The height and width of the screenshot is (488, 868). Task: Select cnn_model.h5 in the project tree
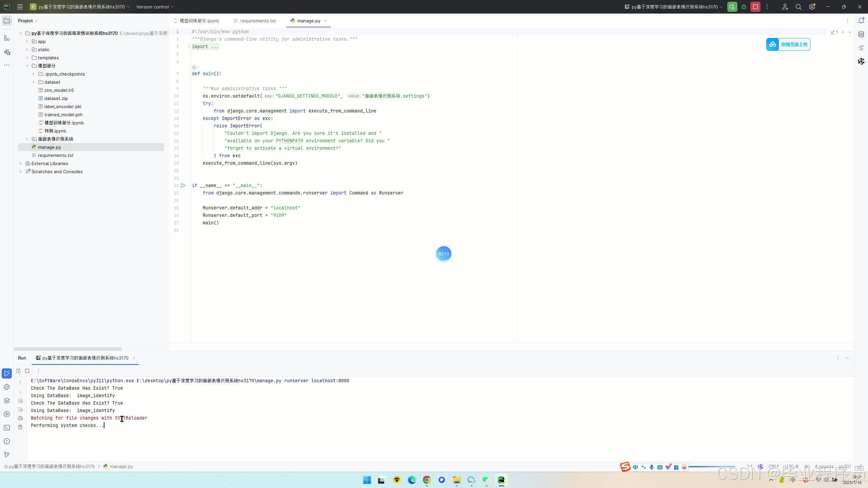pos(59,90)
